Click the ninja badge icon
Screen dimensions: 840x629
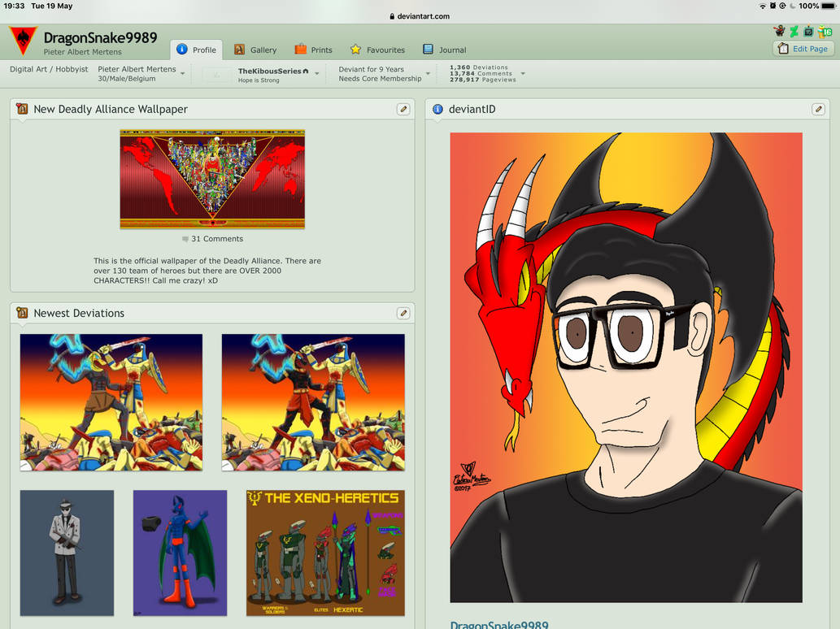point(780,31)
